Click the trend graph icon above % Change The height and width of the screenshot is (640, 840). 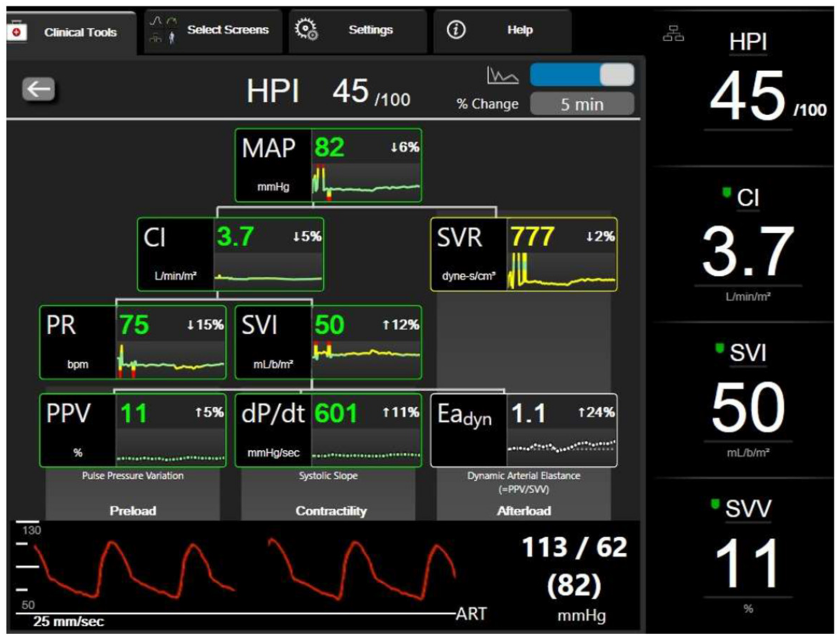click(x=503, y=75)
